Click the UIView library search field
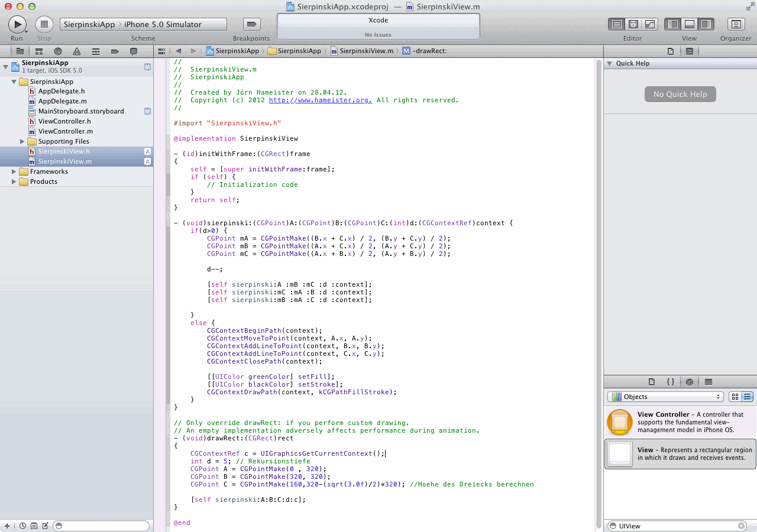The height and width of the screenshot is (532, 757). tap(675, 525)
